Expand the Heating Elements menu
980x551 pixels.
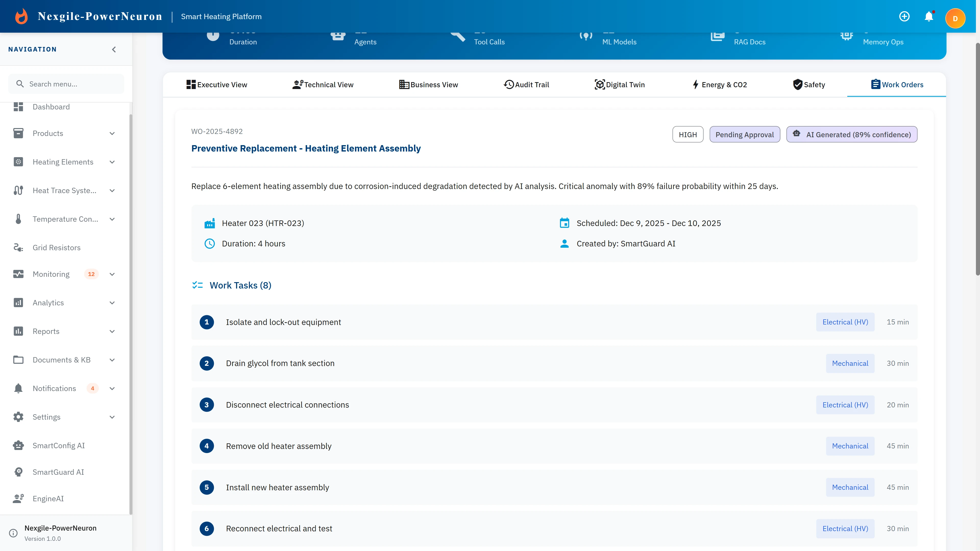(63, 162)
